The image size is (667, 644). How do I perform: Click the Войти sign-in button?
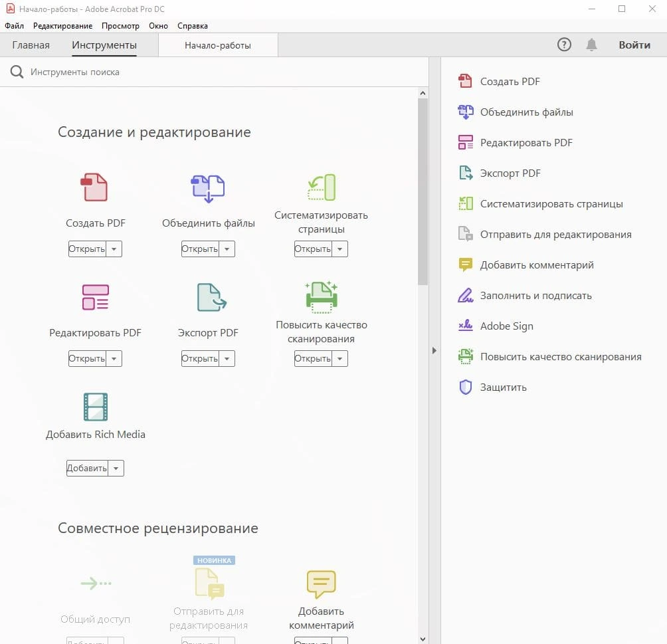coord(634,45)
